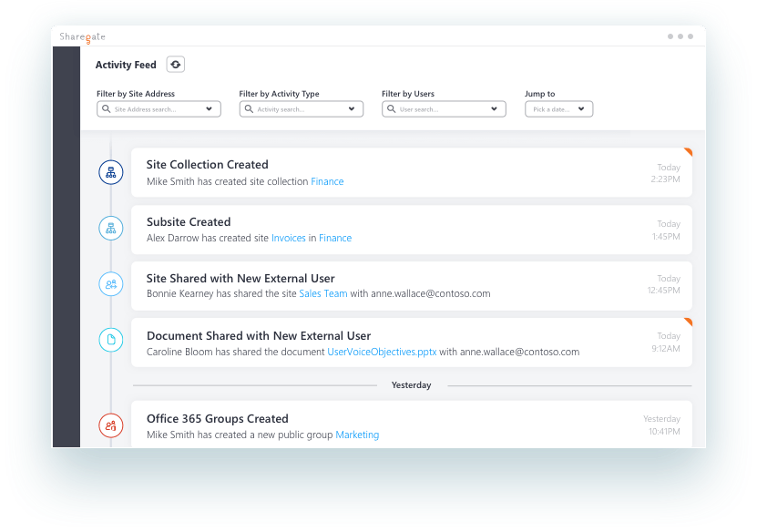Viewport: 757px width, 532px height.
Task: Open Finance link in Subsite Created card
Action: click(x=335, y=238)
